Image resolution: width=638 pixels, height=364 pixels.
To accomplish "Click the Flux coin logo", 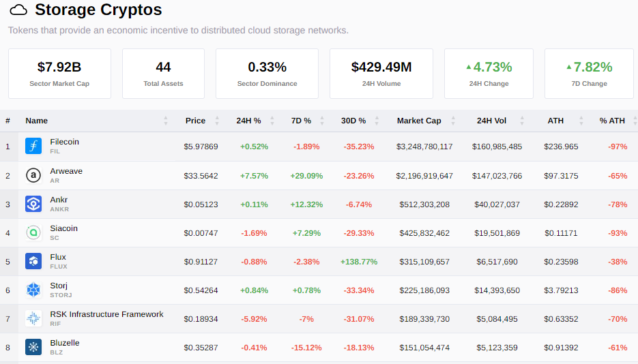I will (x=33, y=261).
